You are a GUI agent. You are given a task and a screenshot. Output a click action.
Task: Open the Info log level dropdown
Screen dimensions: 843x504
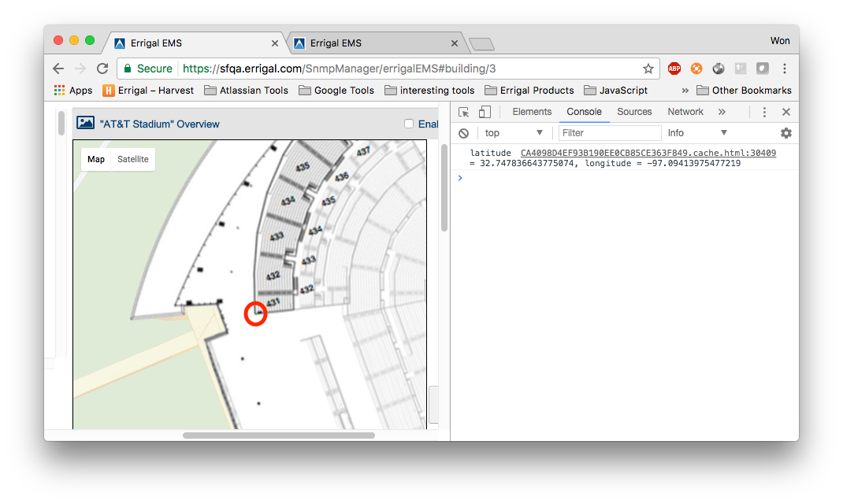click(x=697, y=133)
